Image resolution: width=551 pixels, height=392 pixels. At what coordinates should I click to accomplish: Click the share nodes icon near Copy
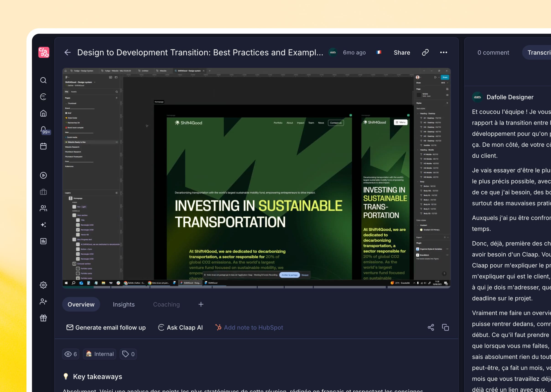pyautogui.click(x=431, y=327)
